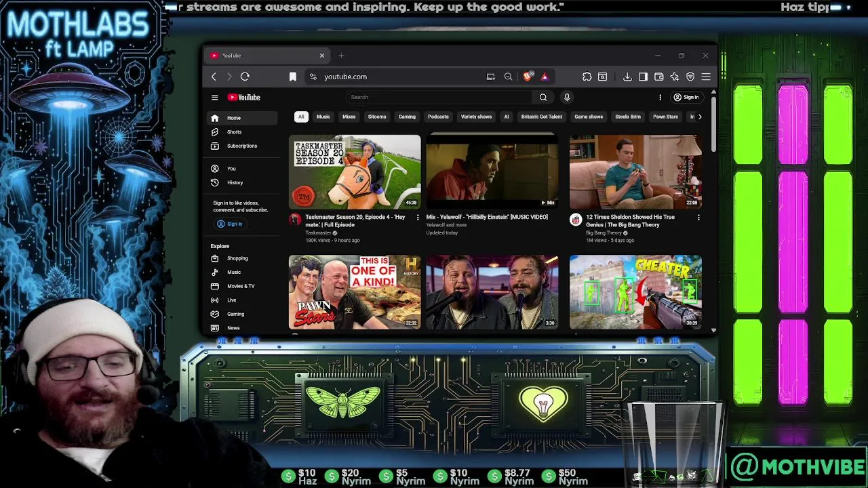Toggle the YouTube guide hamburger menu
The height and width of the screenshot is (488, 868).
point(214,97)
